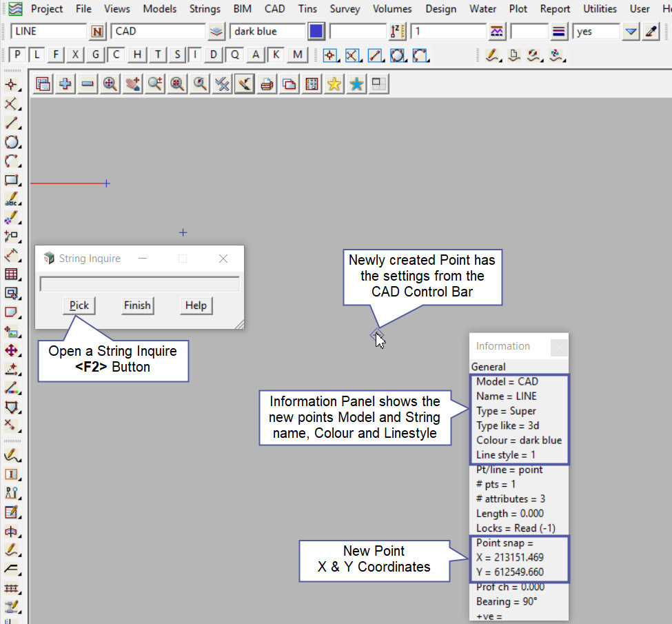Screen dimensions: 672x624
Task: Select the move cross-arrows tool in the left toolbar
Action: [x=12, y=350]
